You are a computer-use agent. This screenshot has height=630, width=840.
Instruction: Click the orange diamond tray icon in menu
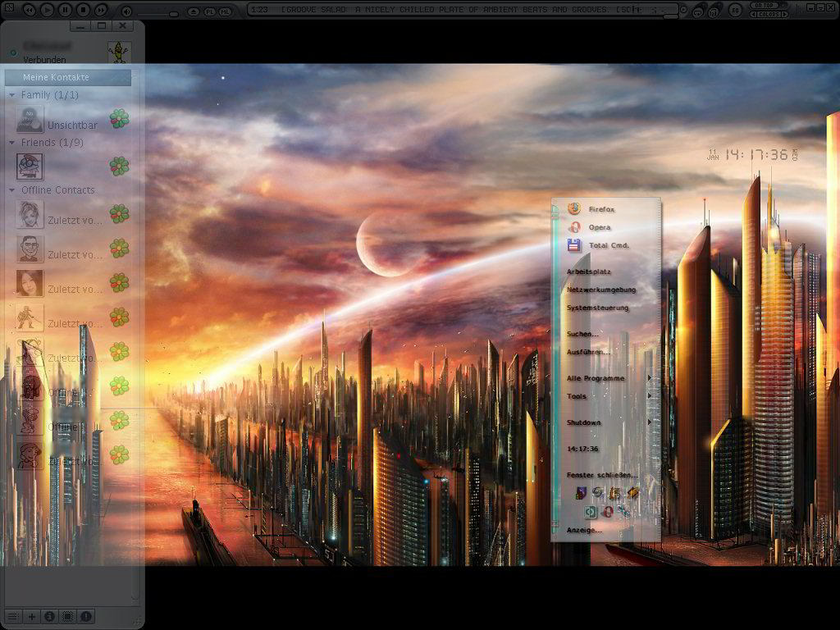pyautogui.click(x=633, y=492)
